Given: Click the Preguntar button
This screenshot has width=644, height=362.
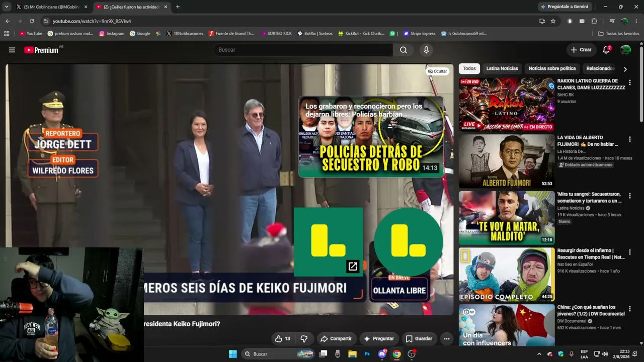Looking at the screenshot, I should click(379, 339).
